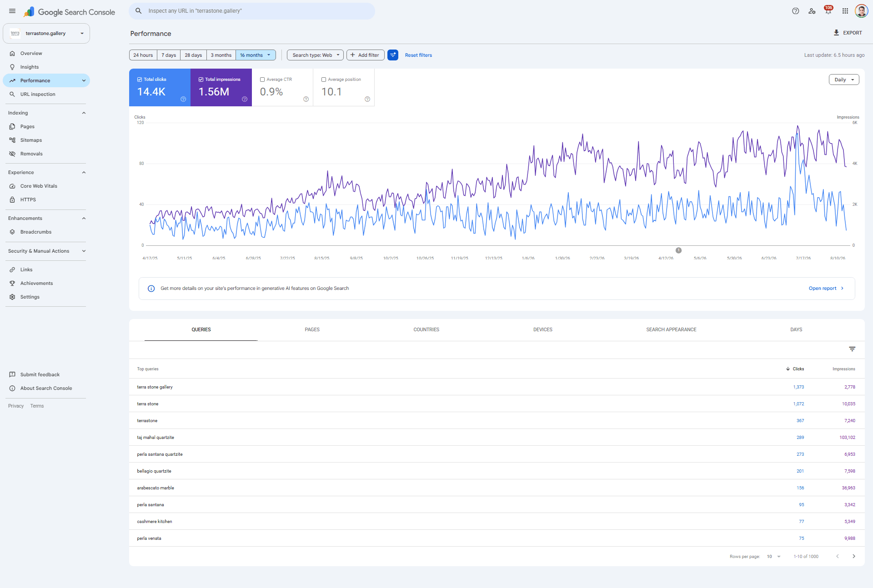
Task: Enable the Average position checkbox
Action: click(x=324, y=80)
